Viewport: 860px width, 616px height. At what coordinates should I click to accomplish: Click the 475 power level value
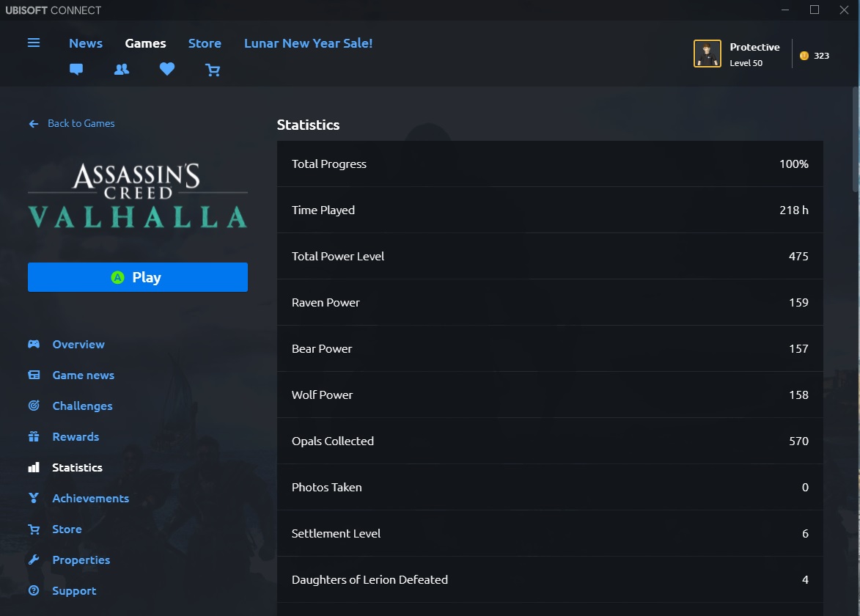(x=798, y=256)
